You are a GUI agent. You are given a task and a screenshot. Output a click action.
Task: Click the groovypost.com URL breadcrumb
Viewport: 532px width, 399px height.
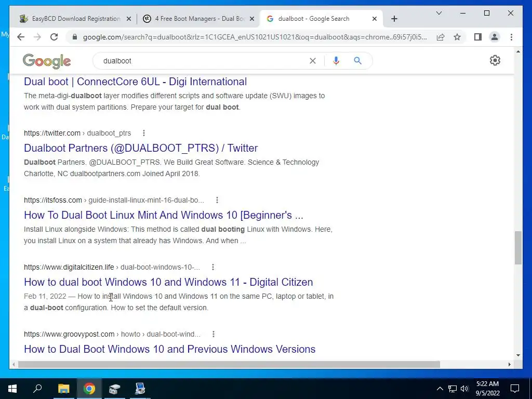point(112,334)
